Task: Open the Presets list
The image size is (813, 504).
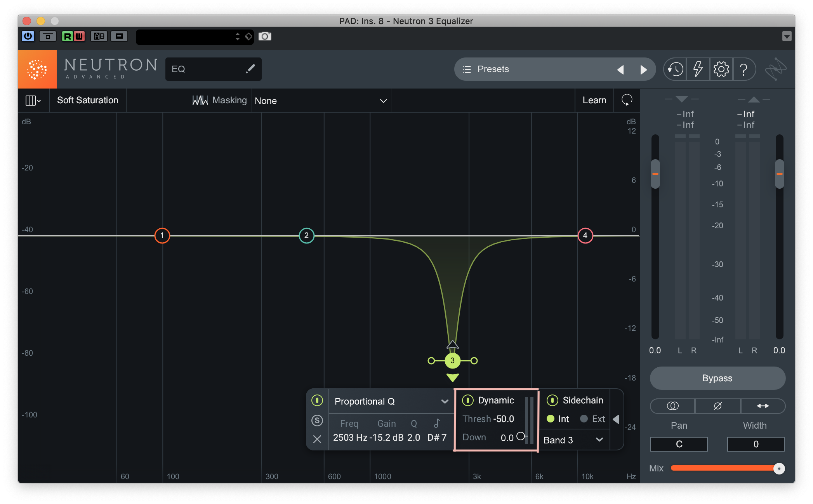Action: [x=493, y=69]
